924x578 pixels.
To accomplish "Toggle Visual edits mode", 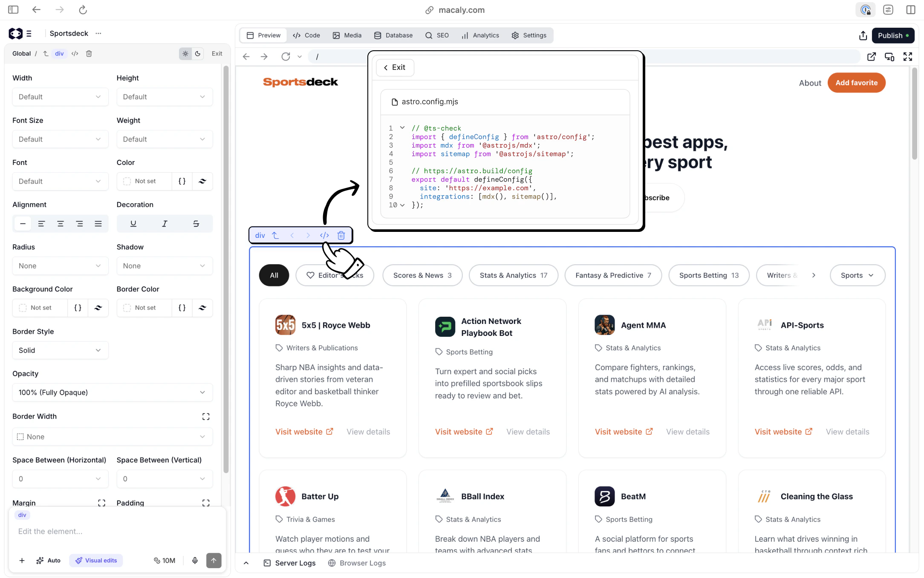I will point(96,561).
